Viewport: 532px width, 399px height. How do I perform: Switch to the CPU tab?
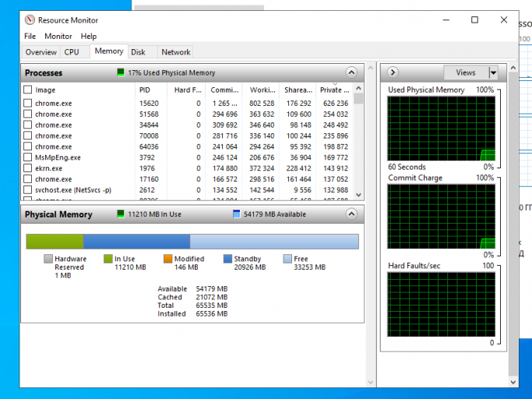[72, 52]
